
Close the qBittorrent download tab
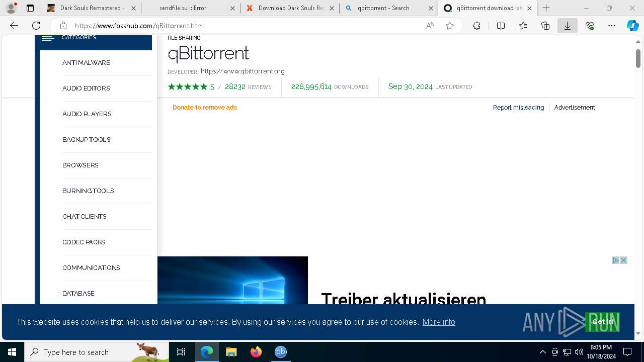tap(529, 8)
